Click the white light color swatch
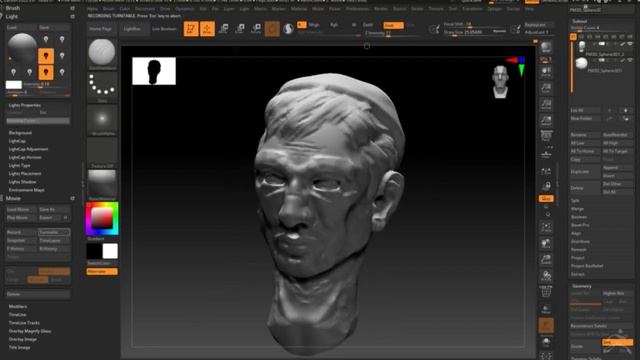The height and width of the screenshot is (360, 640). coord(13,85)
